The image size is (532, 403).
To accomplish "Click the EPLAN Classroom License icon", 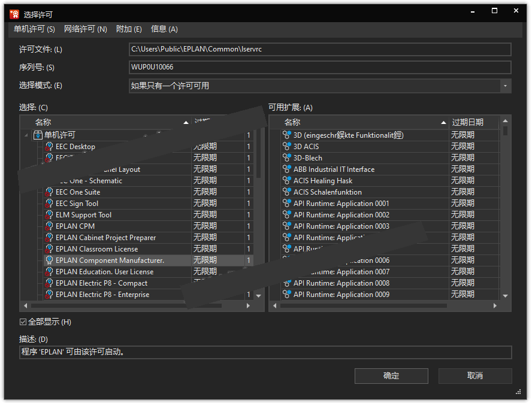I will click(x=49, y=249).
